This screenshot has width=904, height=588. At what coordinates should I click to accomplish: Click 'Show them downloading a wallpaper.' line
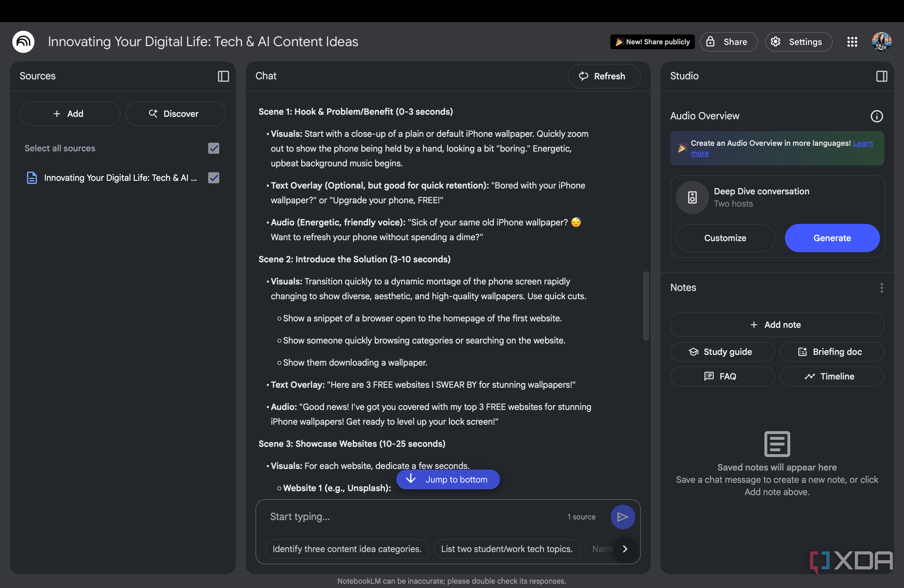point(355,363)
